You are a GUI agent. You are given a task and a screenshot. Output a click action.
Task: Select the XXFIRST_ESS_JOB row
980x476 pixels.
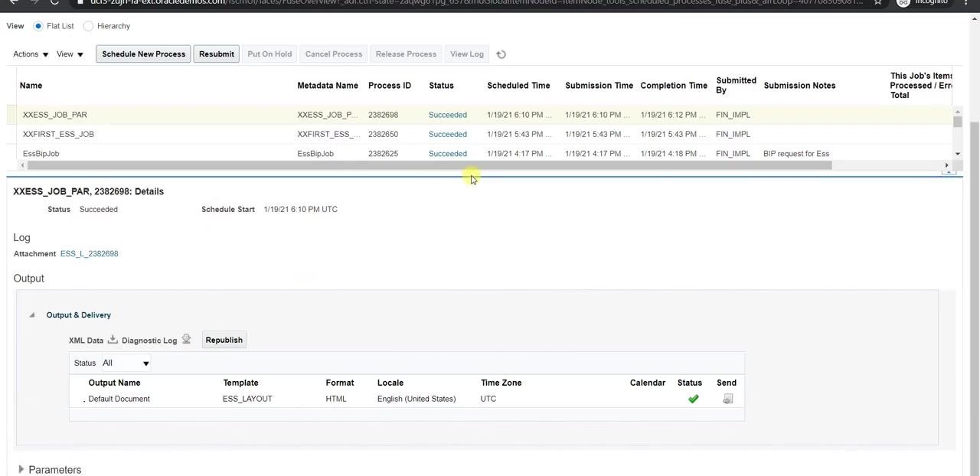[x=479, y=134]
